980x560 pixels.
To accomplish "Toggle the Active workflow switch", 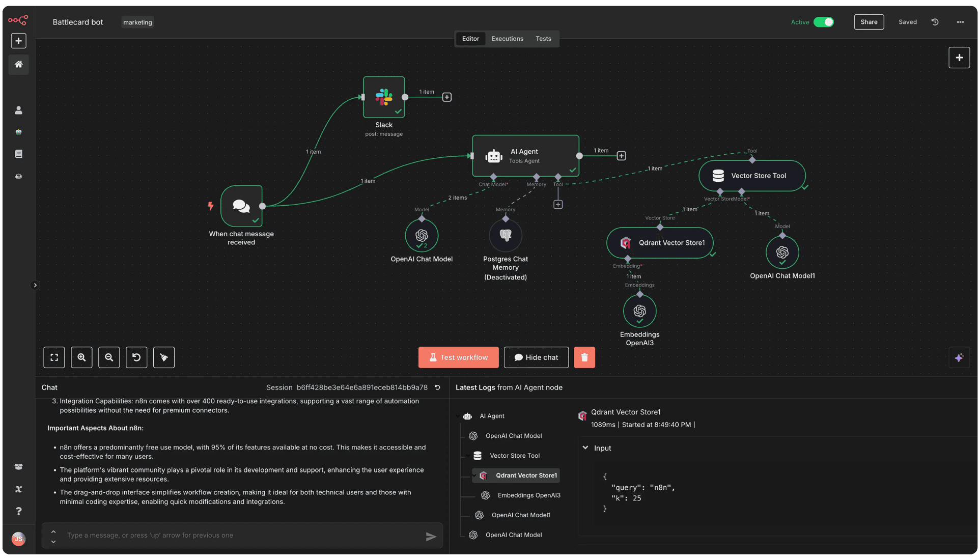I will tap(823, 22).
